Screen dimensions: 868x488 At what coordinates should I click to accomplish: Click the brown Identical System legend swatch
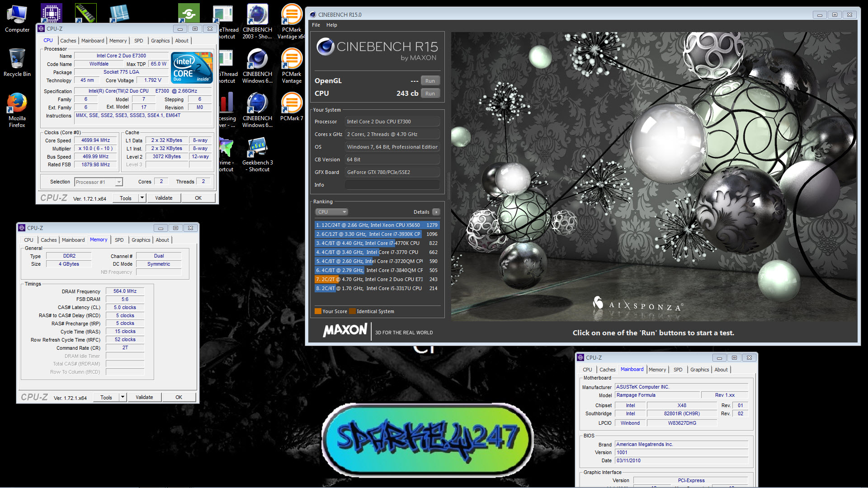352,311
